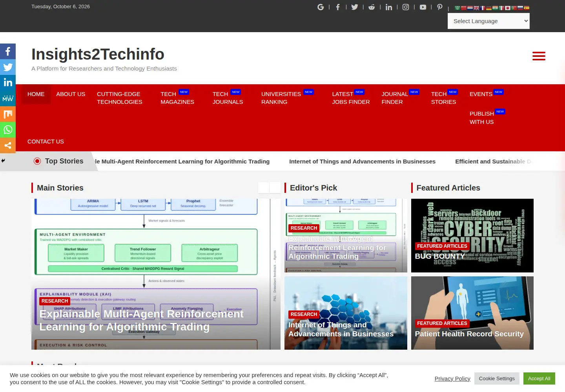Open EVENTS menu item

[481, 94]
